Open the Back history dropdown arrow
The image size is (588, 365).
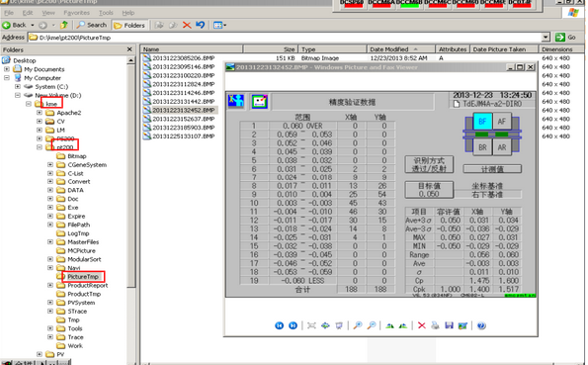coord(33,25)
